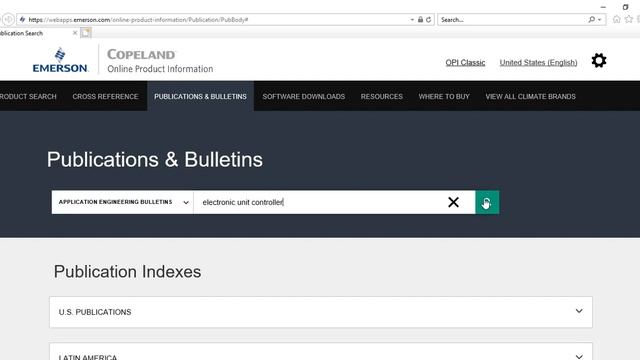Viewport: 640px width, 360px height.
Task: Open Software Downloads tab
Action: 304,97
